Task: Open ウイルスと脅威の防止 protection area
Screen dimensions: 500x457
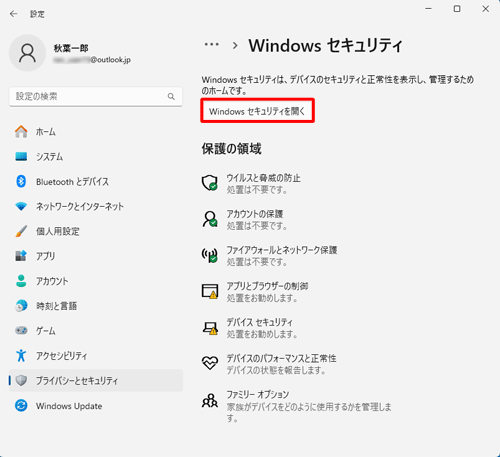Action: point(263,184)
